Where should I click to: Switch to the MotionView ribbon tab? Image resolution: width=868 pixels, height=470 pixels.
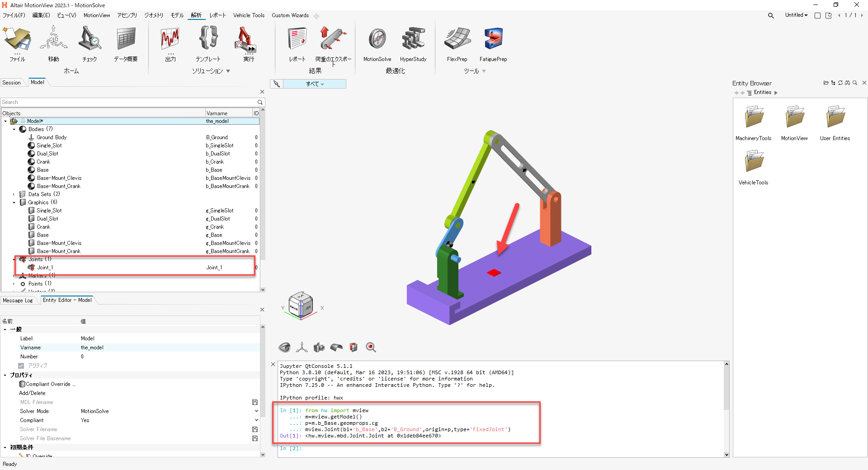pos(97,15)
